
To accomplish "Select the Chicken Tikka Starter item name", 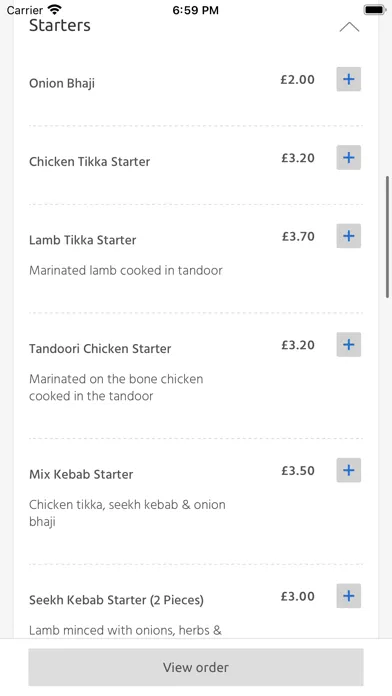I will (x=89, y=162).
